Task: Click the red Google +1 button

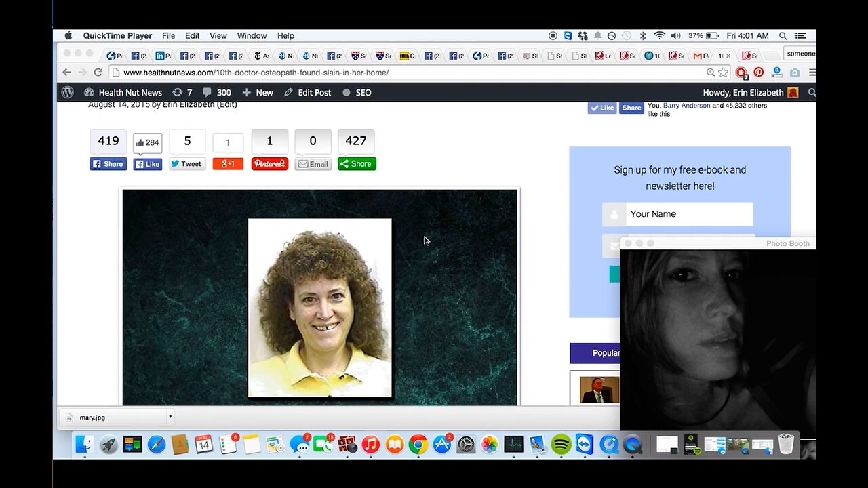Action: pos(228,163)
